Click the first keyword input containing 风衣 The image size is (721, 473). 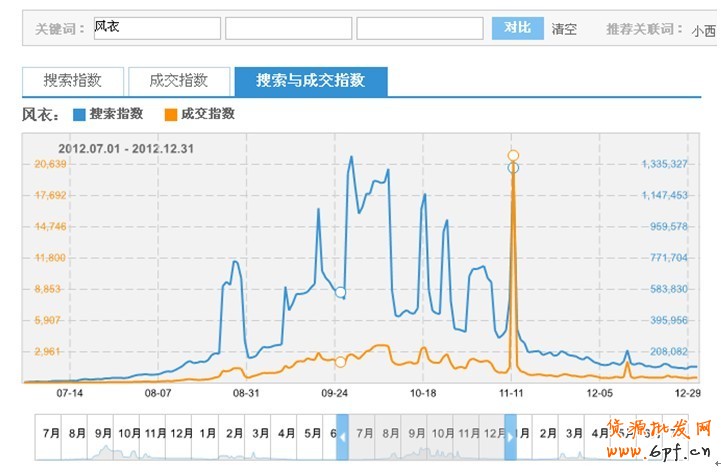click(x=157, y=28)
